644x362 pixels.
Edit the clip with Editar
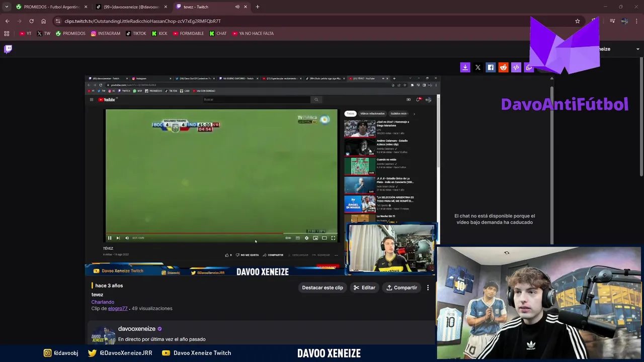click(364, 288)
